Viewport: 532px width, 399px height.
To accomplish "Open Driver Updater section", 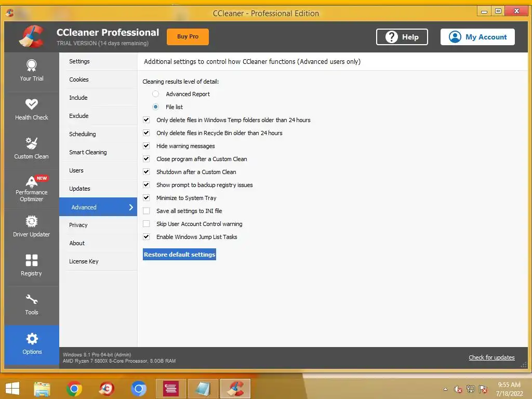I will pos(32,228).
